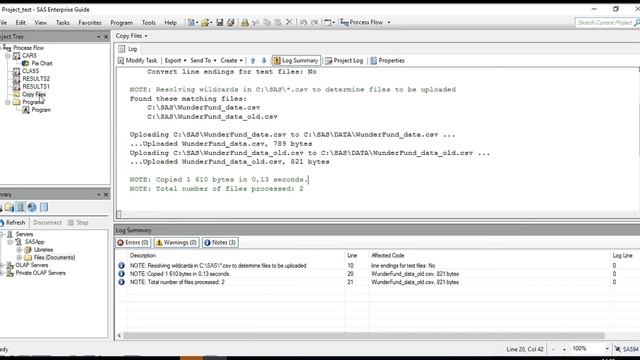Click the Project Log button
Viewport: 640px width, 360px height.
(x=344, y=60)
